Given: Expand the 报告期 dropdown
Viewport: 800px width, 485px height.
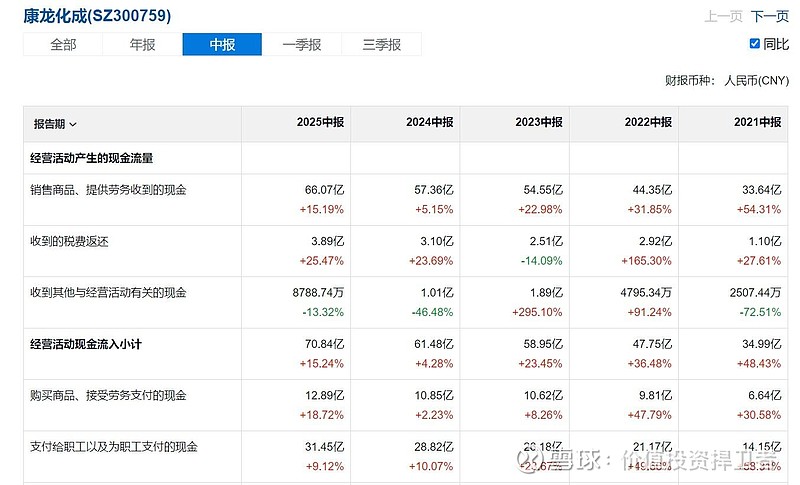Looking at the screenshot, I should tap(55, 124).
